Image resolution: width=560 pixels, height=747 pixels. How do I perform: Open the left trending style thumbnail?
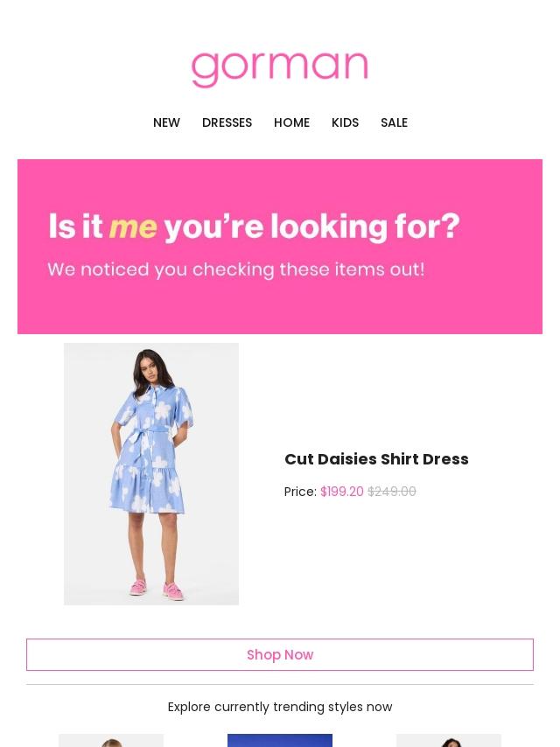111,740
